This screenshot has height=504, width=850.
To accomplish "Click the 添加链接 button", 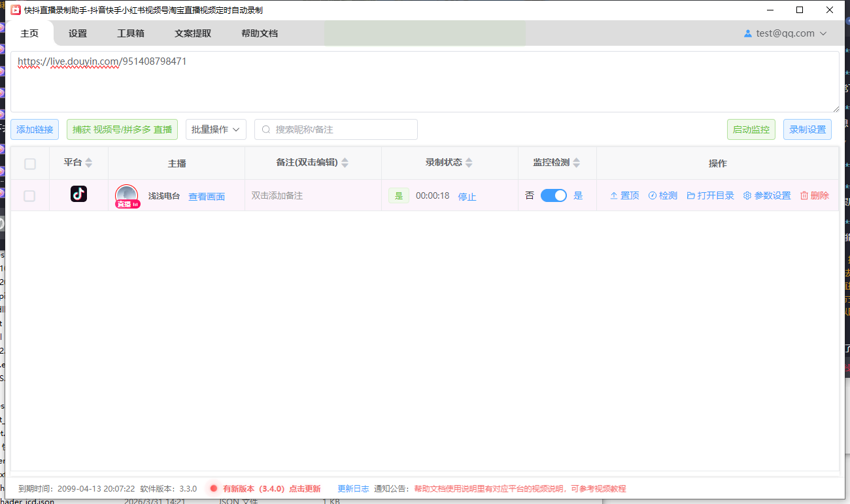I will (35, 129).
